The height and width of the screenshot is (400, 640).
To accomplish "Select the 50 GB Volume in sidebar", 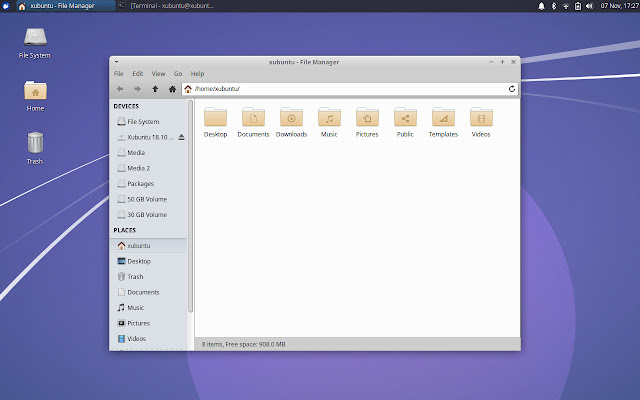I will point(148,199).
